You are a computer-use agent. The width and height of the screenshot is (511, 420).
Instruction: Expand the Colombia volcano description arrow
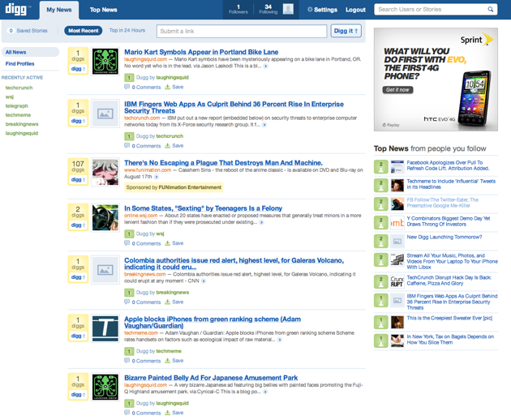[x=204, y=281]
